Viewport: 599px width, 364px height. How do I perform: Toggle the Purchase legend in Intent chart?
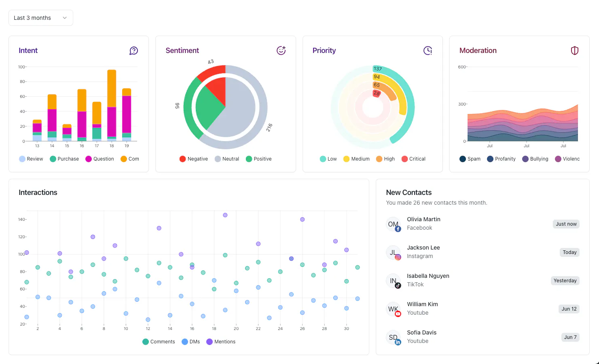point(64,159)
